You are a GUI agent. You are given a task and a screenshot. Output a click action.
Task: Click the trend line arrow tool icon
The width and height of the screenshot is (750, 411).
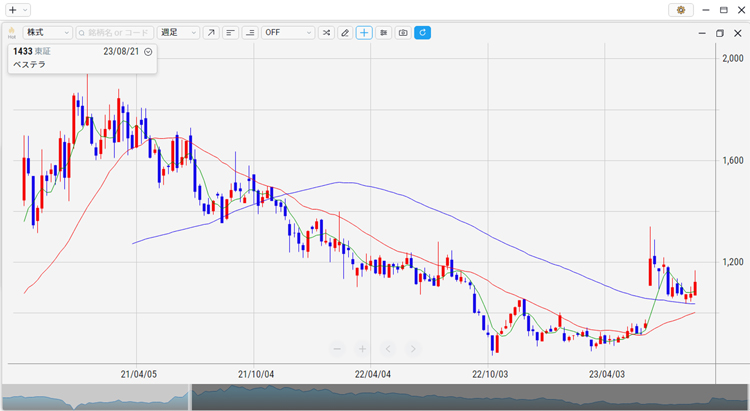point(211,32)
